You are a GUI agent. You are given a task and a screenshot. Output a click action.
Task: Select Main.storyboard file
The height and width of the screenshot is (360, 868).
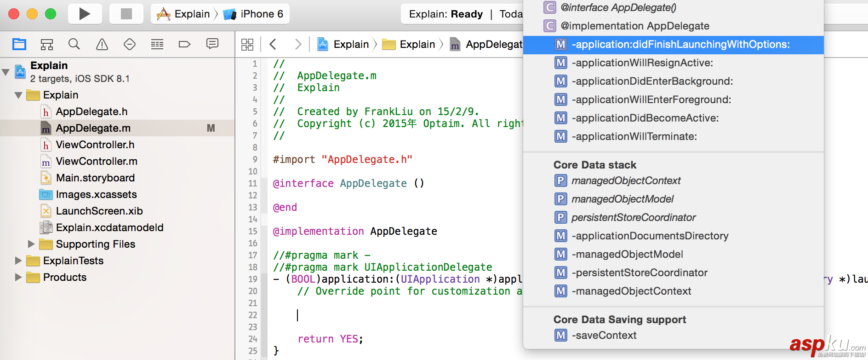95,178
